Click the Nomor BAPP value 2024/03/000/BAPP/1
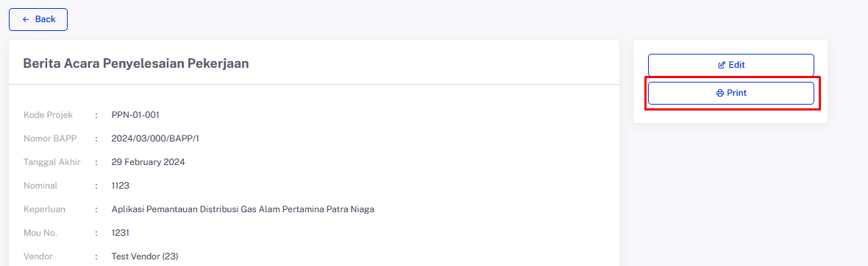 click(155, 139)
